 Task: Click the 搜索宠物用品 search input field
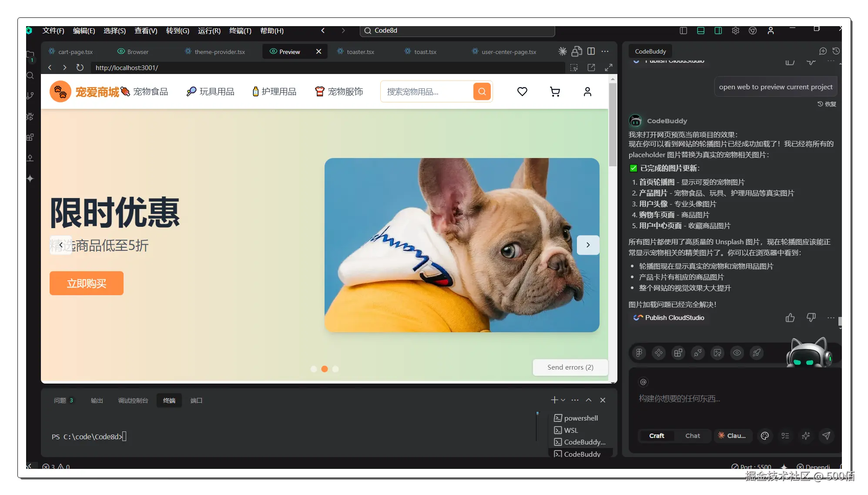[x=424, y=92]
